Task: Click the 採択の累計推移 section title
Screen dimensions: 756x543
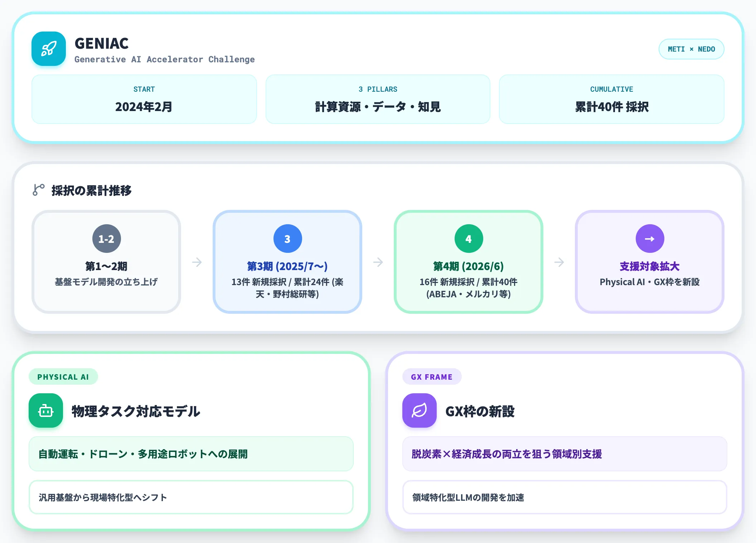Action: click(x=92, y=190)
